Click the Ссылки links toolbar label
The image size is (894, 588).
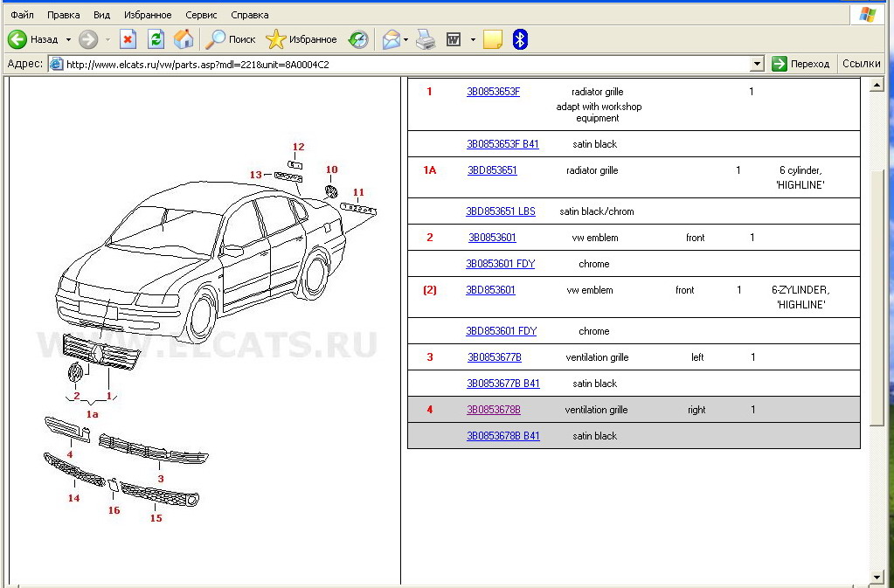coord(862,64)
